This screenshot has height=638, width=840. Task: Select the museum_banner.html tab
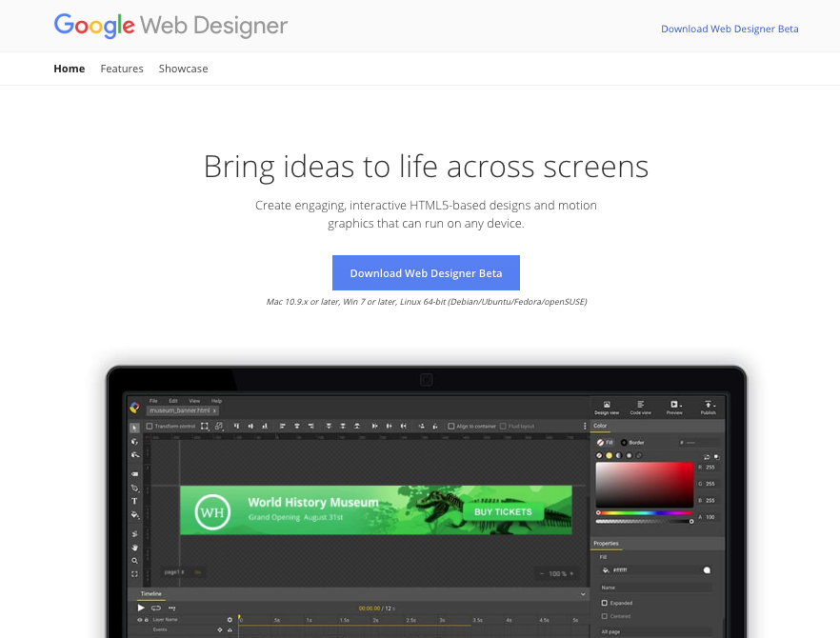point(178,409)
